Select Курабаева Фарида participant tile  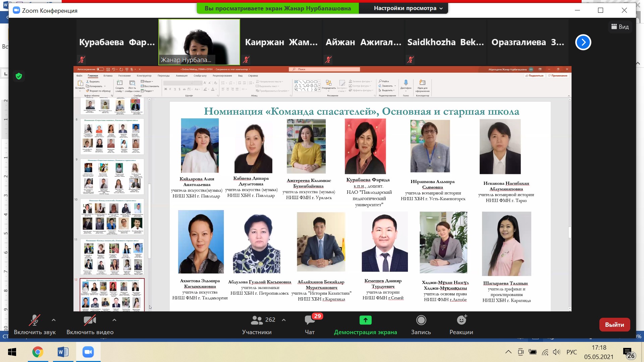(117, 42)
